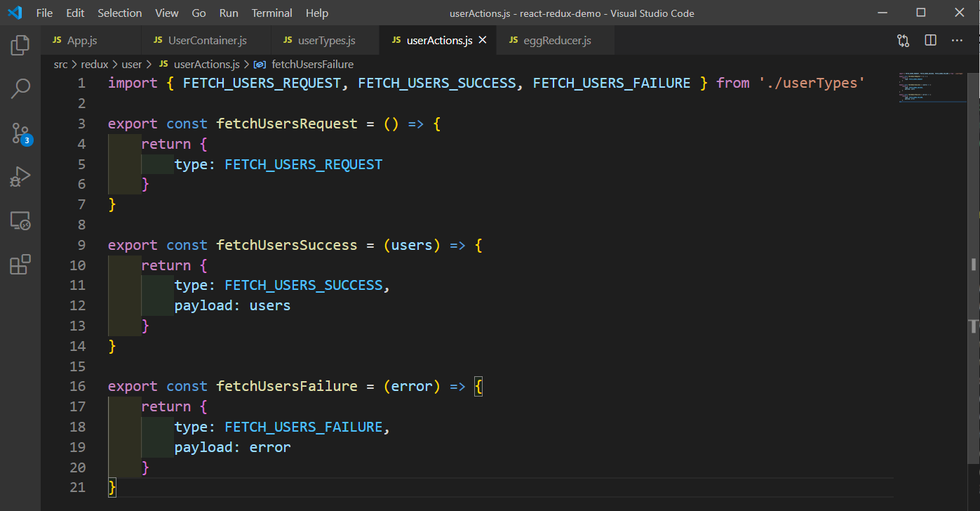Open the Selection menu
This screenshot has height=511, width=980.
pos(120,13)
